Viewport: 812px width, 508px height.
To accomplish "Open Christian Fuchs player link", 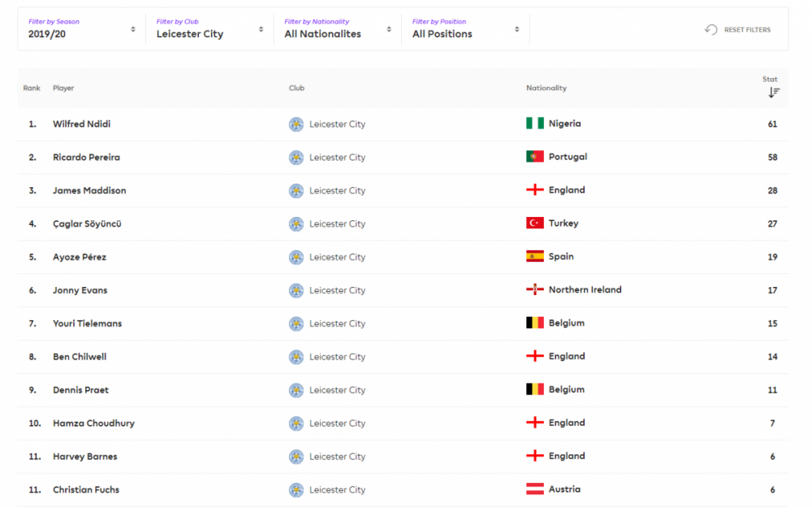I will coord(86,490).
